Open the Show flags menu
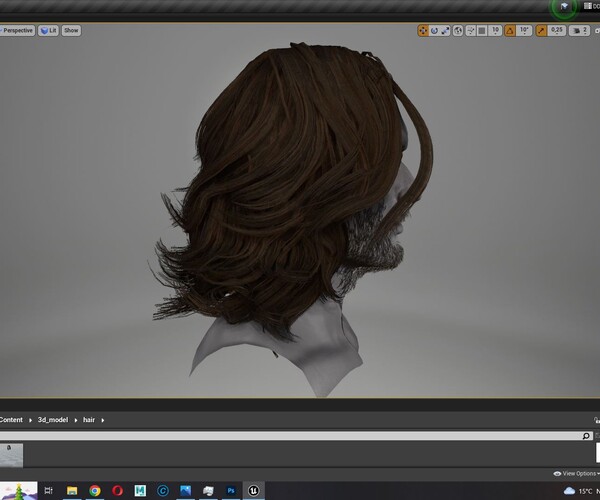The image size is (600, 500). [x=71, y=31]
